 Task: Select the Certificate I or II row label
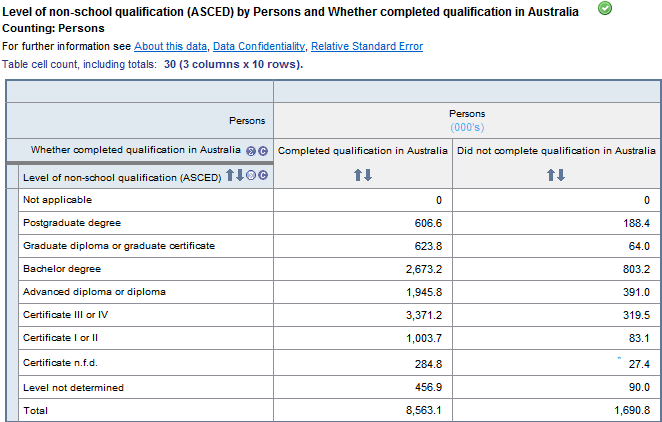(x=60, y=338)
